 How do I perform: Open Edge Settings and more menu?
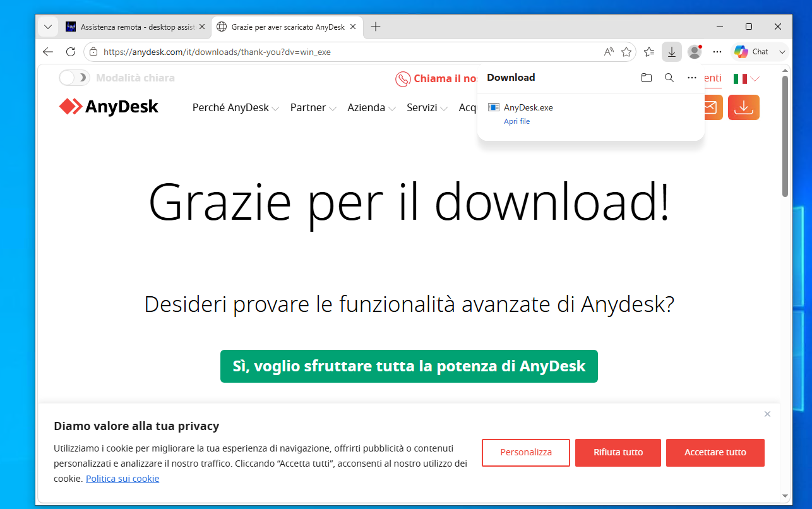[x=717, y=52]
